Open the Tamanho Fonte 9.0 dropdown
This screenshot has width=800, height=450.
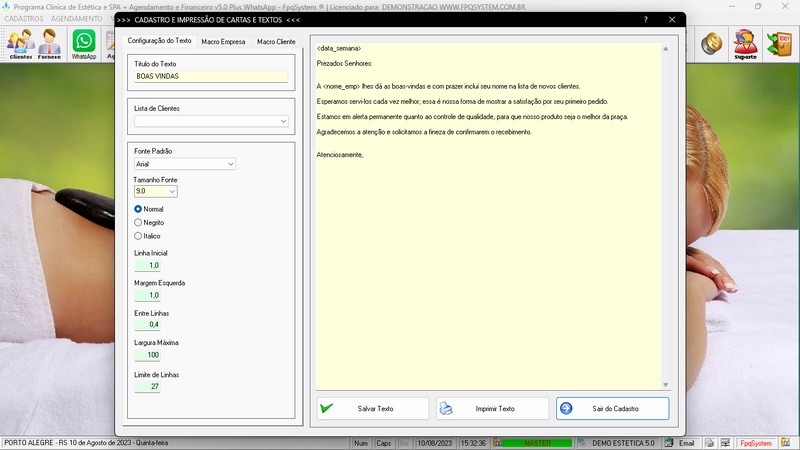172,191
